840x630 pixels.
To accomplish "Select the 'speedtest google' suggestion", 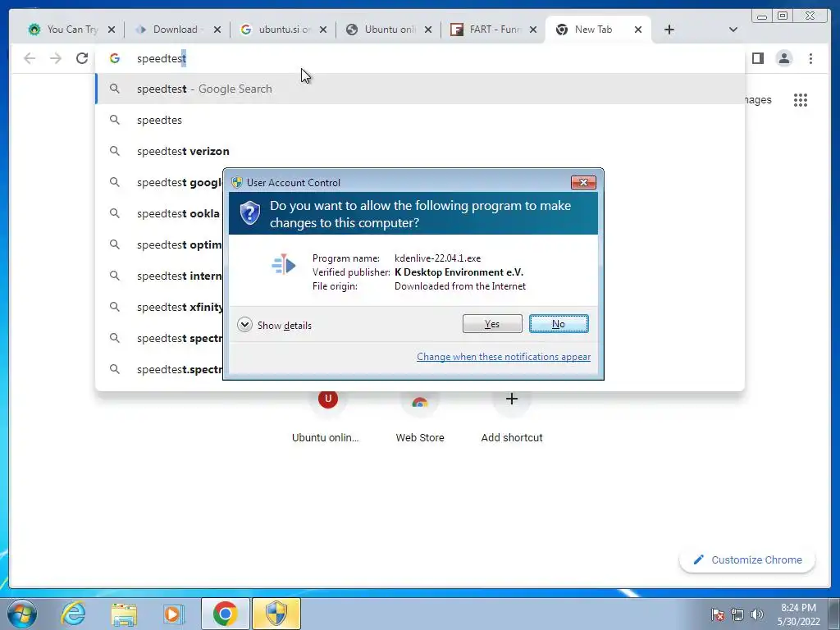I will click(x=159, y=182).
